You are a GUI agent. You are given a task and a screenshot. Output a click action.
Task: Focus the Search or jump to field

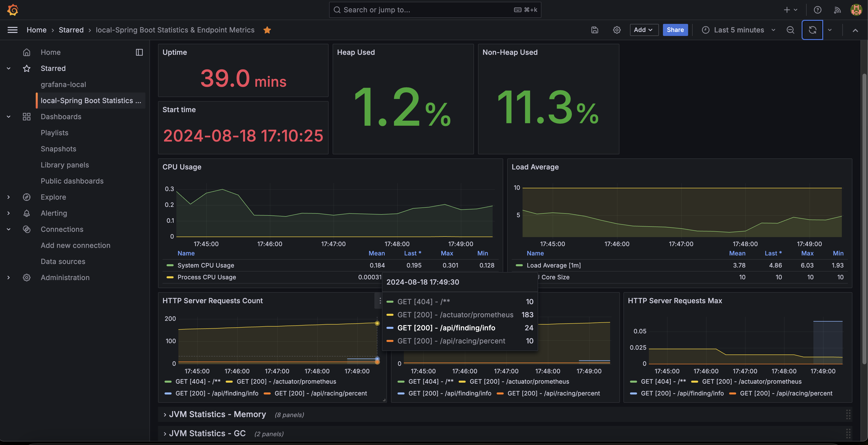435,10
